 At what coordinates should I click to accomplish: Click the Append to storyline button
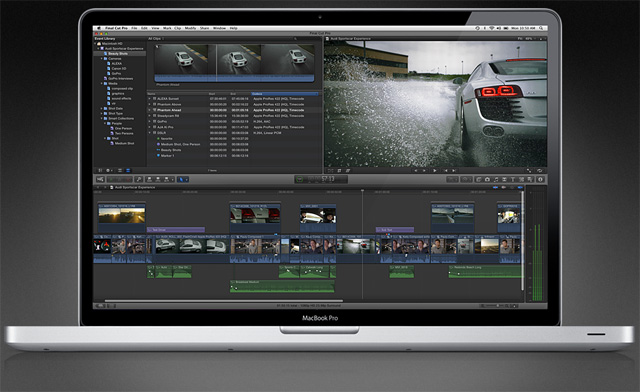[167, 179]
